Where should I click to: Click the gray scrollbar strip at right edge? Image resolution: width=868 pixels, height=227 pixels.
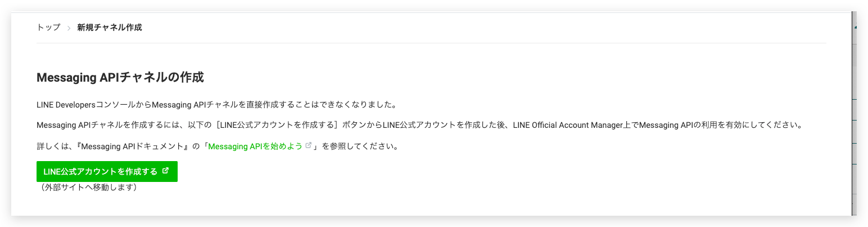click(x=853, y=113)
